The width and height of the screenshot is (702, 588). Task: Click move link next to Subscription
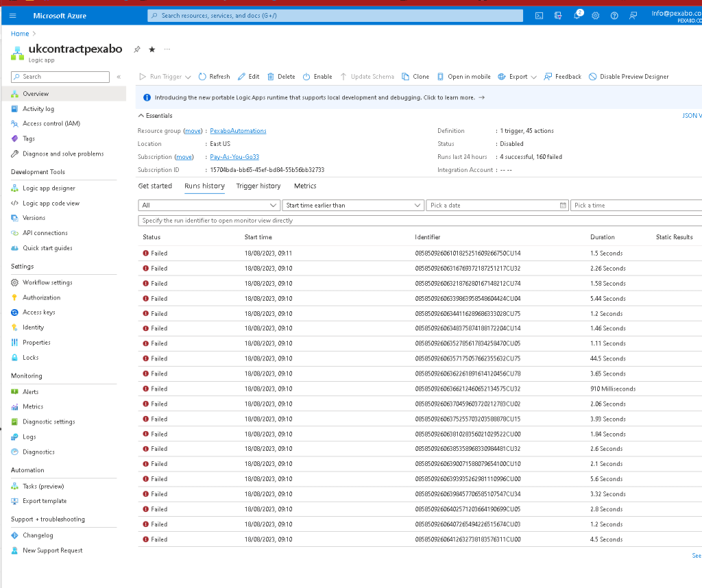point(184,157)
